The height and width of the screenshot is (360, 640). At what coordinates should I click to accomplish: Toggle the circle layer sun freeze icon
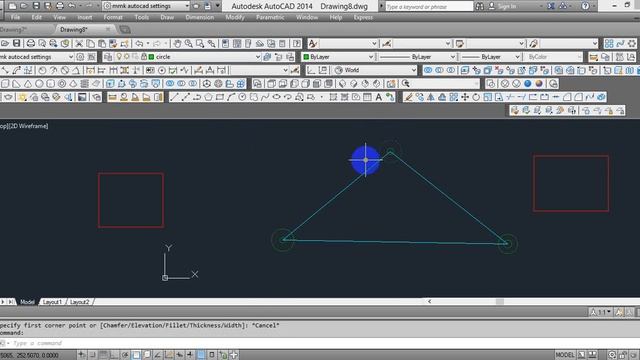coord(127,57)
